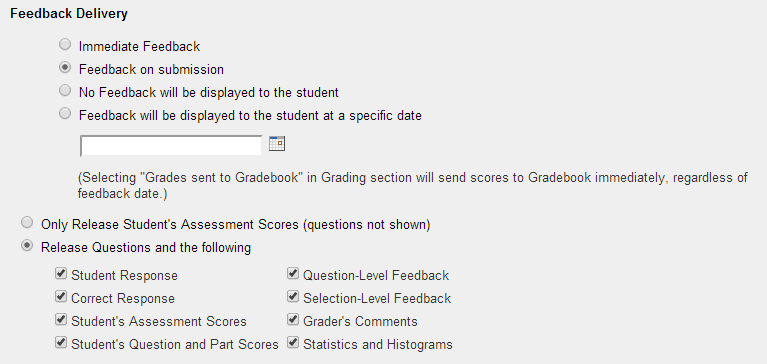Toggle the Grader's Comments checkbox
The height and width of the screenshot is (364, 767).
pos(293,319)
